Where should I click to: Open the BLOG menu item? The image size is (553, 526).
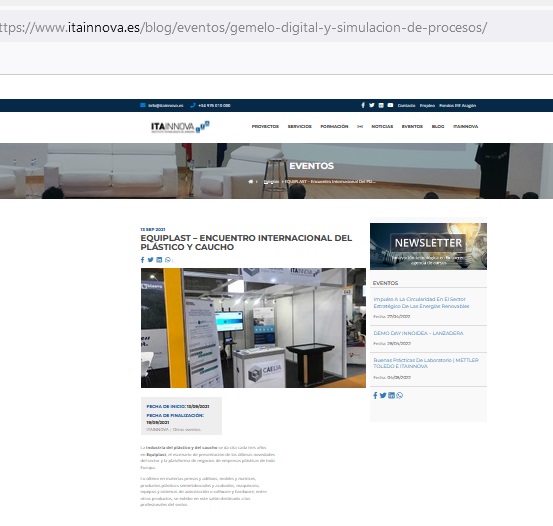click(x=438, y=126)
